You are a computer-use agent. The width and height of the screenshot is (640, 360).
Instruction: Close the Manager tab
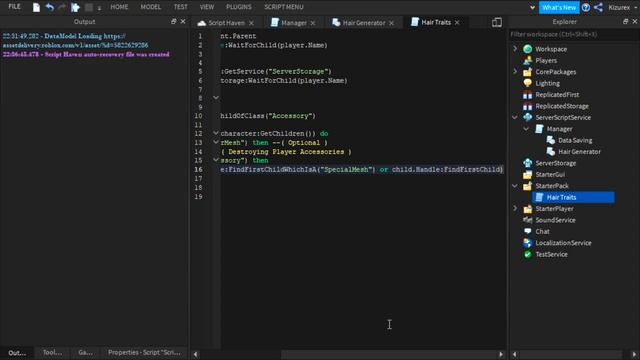(313, 23)
